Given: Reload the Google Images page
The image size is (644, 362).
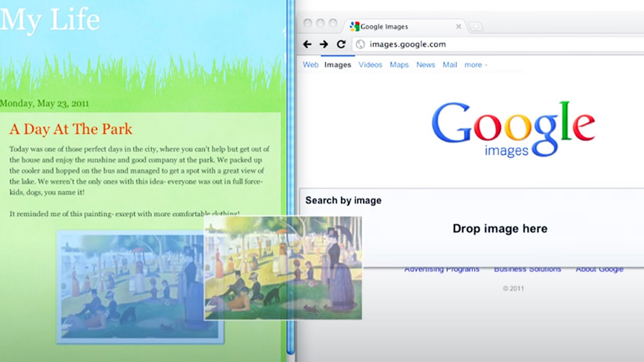Looking at the screenshot, I should [x=341, y=44].
